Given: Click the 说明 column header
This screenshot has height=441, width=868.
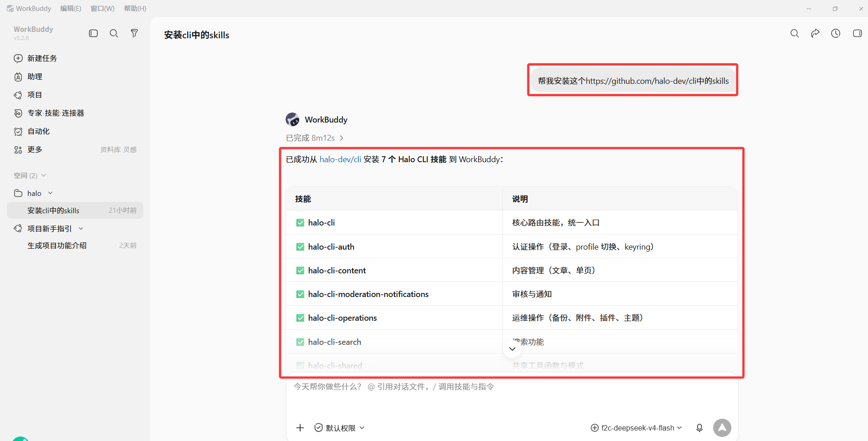Looking at the screenshot, I should pyautogui.click(x=520, y=199).
